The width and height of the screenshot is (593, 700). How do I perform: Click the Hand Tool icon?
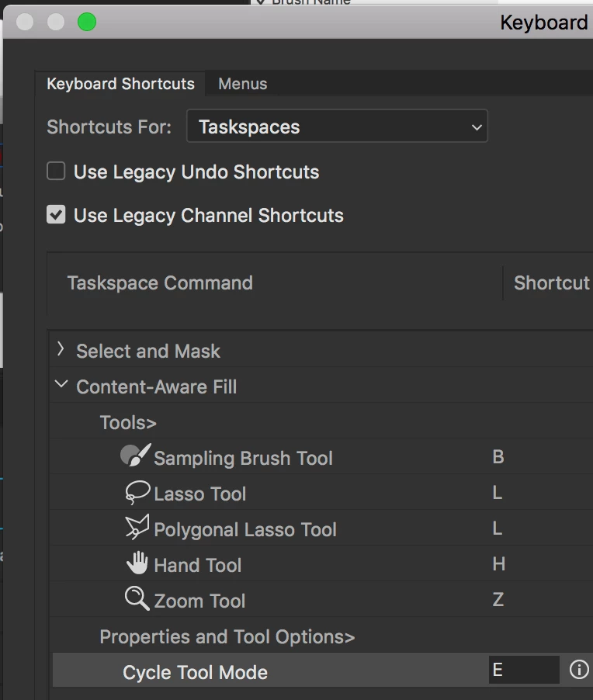137,564
